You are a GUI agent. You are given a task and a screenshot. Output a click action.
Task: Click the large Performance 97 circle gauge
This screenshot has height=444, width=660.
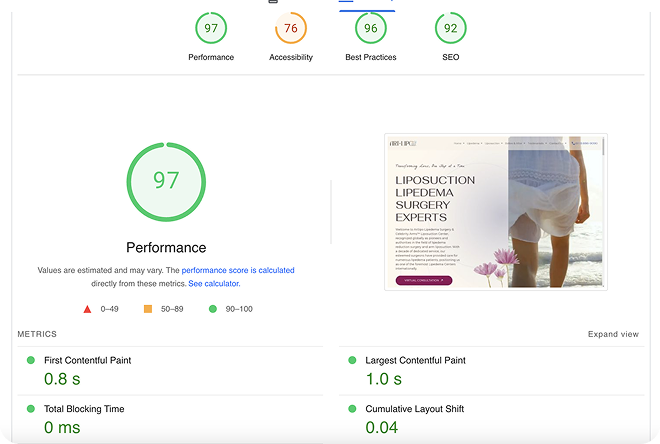tap(166, 181)
